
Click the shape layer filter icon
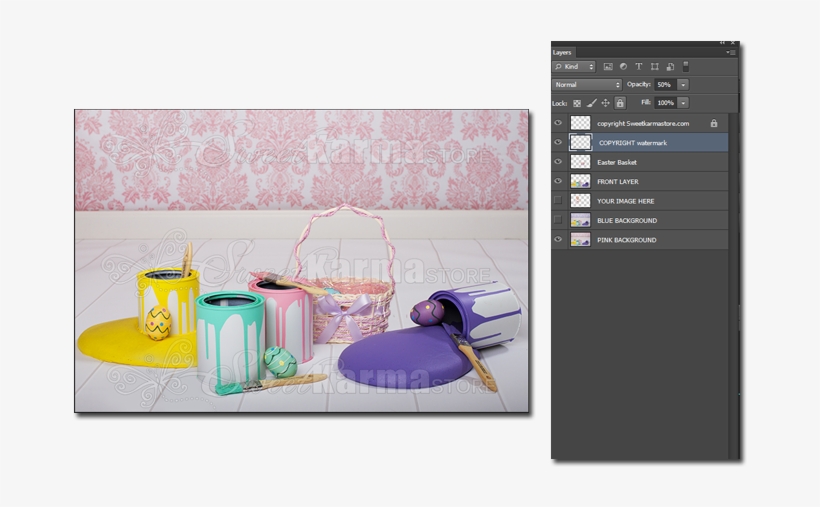click(654, 67)
